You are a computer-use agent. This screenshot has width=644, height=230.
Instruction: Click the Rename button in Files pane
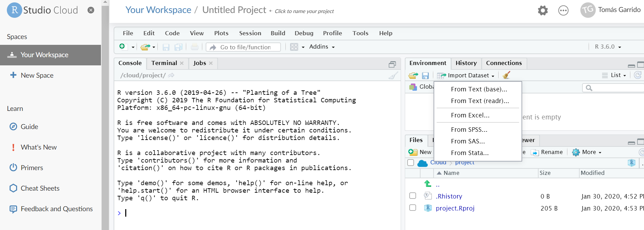tap(547, 152)
